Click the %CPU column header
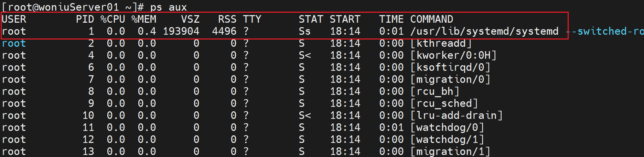The width and height of the screenshot is (644, 157). (x=113, y=19)
